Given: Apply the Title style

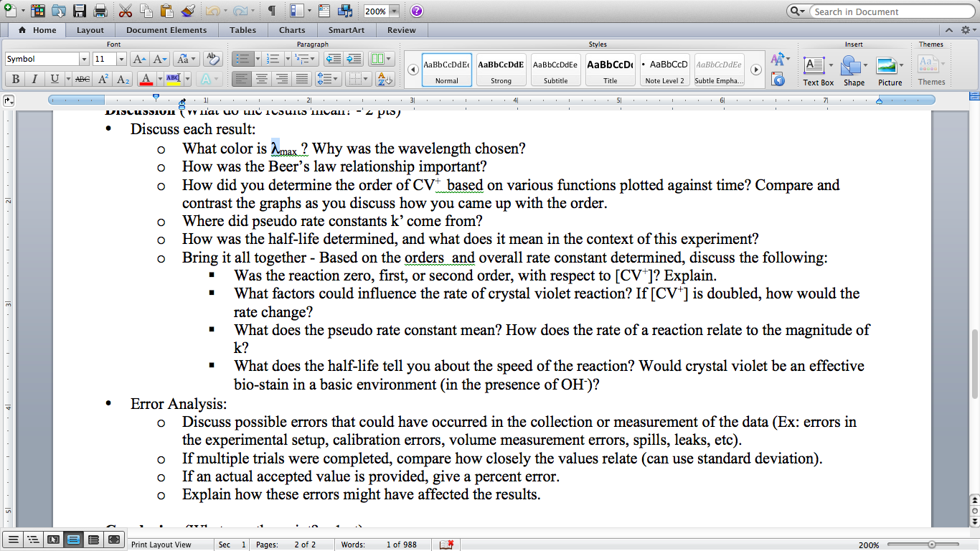Looking at the screenshot, I should tap(610, 70).
